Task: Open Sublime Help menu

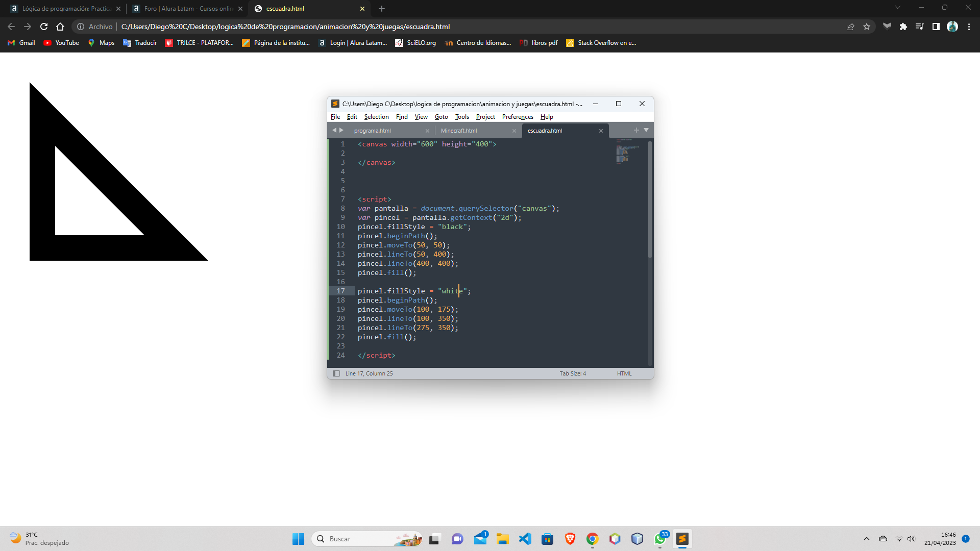Action: (x=547, y=117)
